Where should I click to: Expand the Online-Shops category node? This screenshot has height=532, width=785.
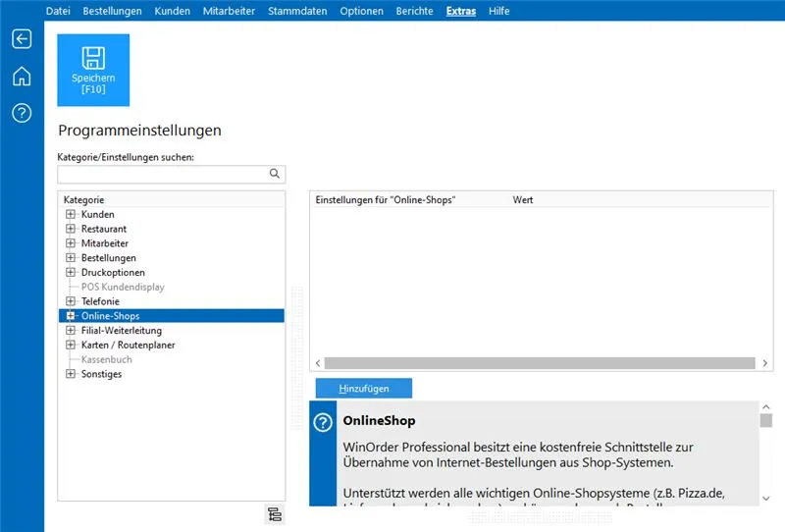(x=71, y=316)
